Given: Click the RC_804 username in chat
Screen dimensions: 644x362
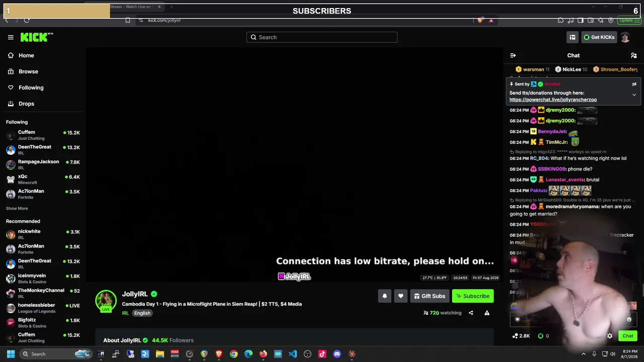Looking at the screenshot, I should coord(539,158).
